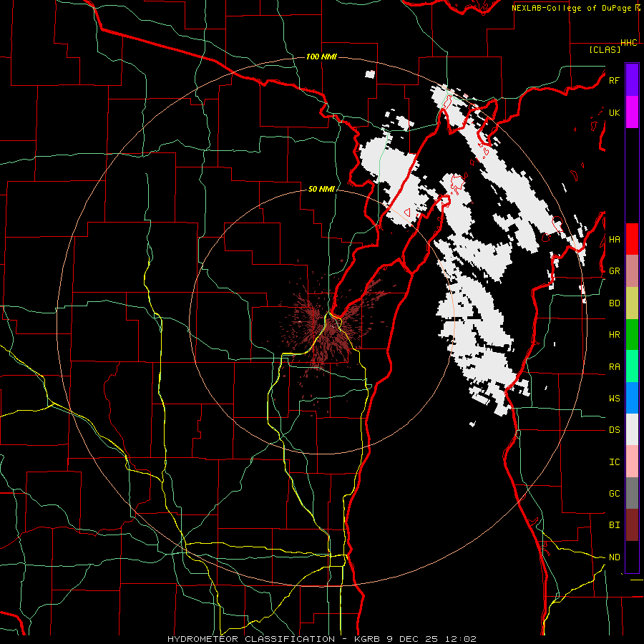The width and height of the screenshot is (644, 644).
Task: Click the GR legend label
Action: [614, 271]
